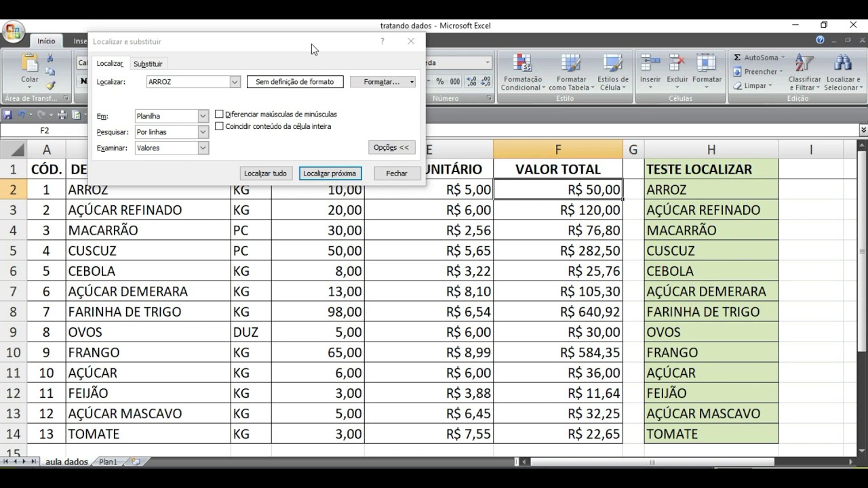The height and width of the screenshot is (488, 868).
Task: Collapse options with Opções << button
Action: coord(392,147)
